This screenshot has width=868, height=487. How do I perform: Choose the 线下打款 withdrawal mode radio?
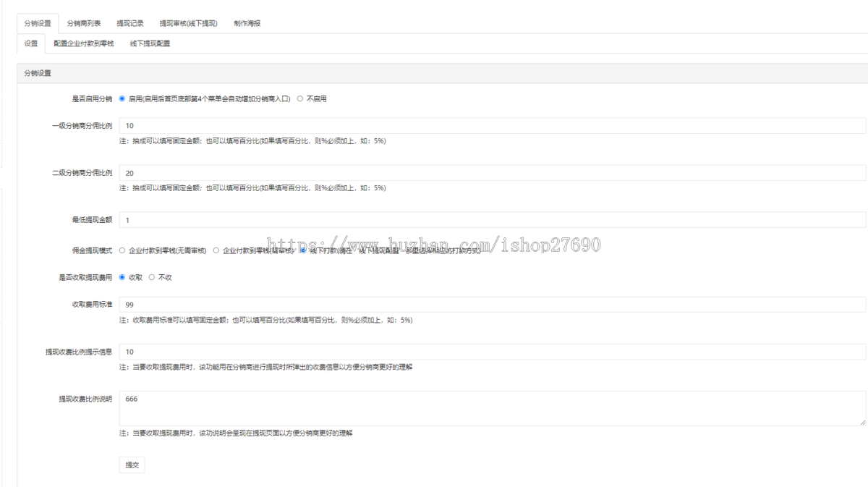tap(303, 250)
